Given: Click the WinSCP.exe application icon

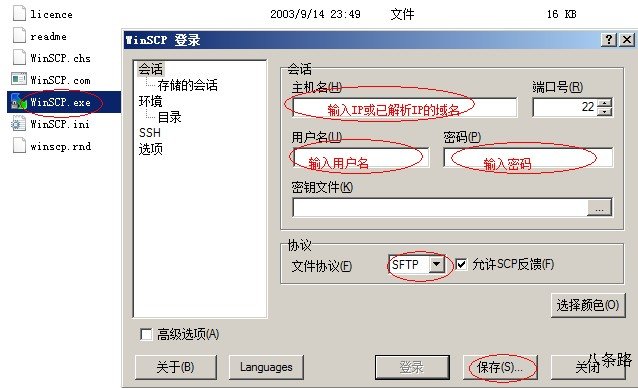Looking at the screenshot, I should (x=19, y=102).
